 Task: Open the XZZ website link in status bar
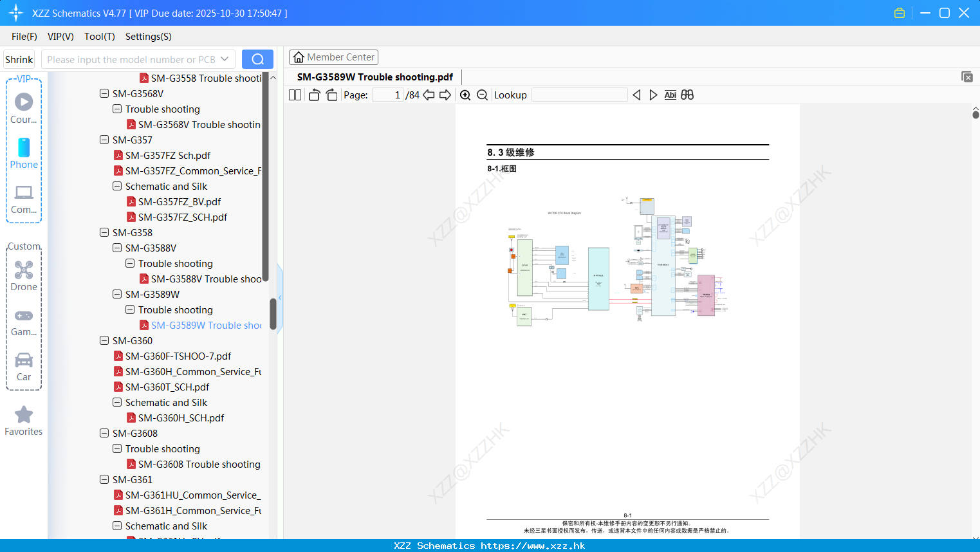point(533,546)
